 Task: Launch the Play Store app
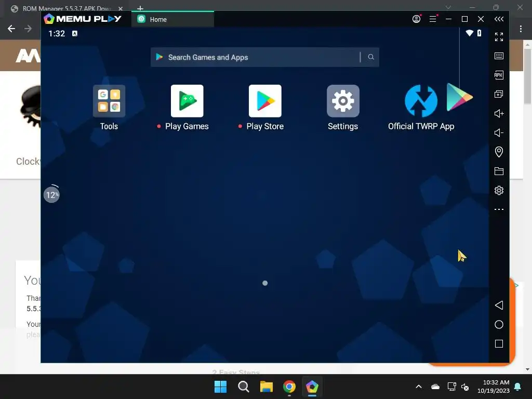click(265, 101)
